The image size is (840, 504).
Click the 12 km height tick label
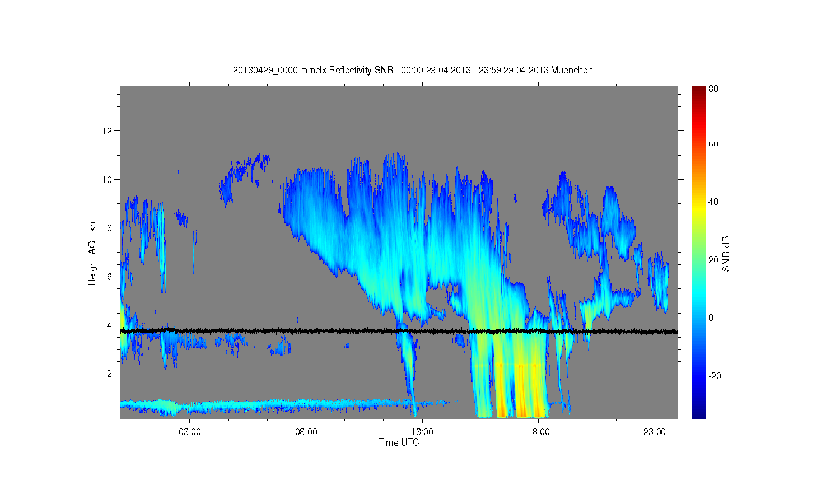pos(108,131)
